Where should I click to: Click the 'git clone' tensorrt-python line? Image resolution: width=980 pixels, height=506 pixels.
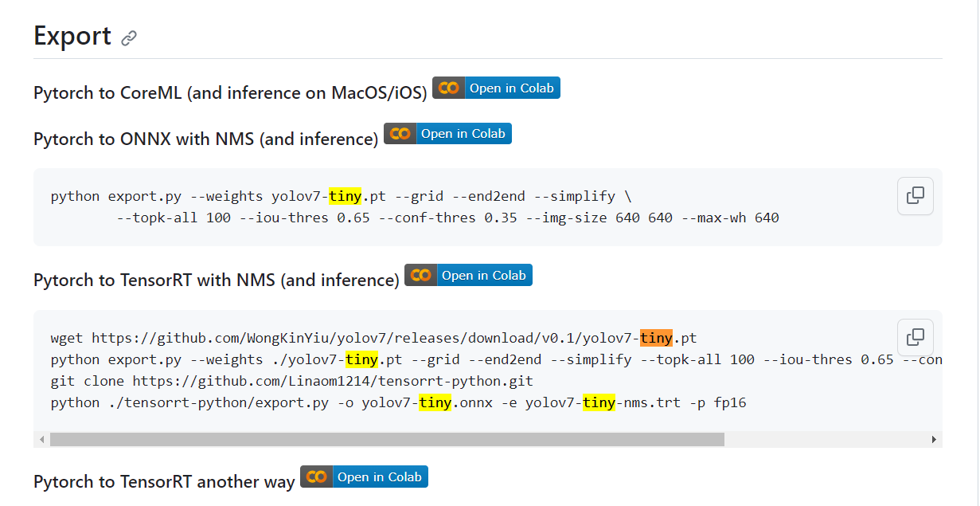[x=292, y=381]
